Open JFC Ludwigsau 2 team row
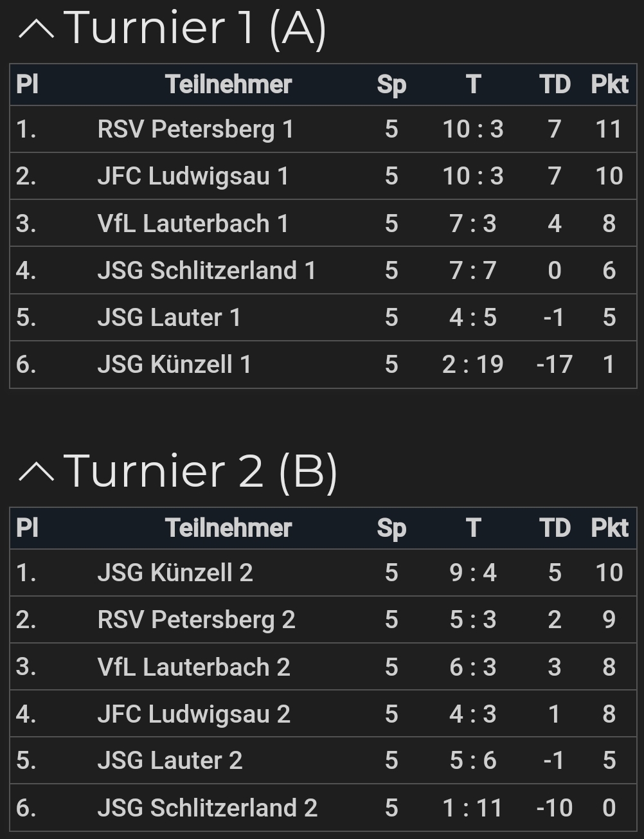This screenshot has width=644, height=839. tap(323, 714)
